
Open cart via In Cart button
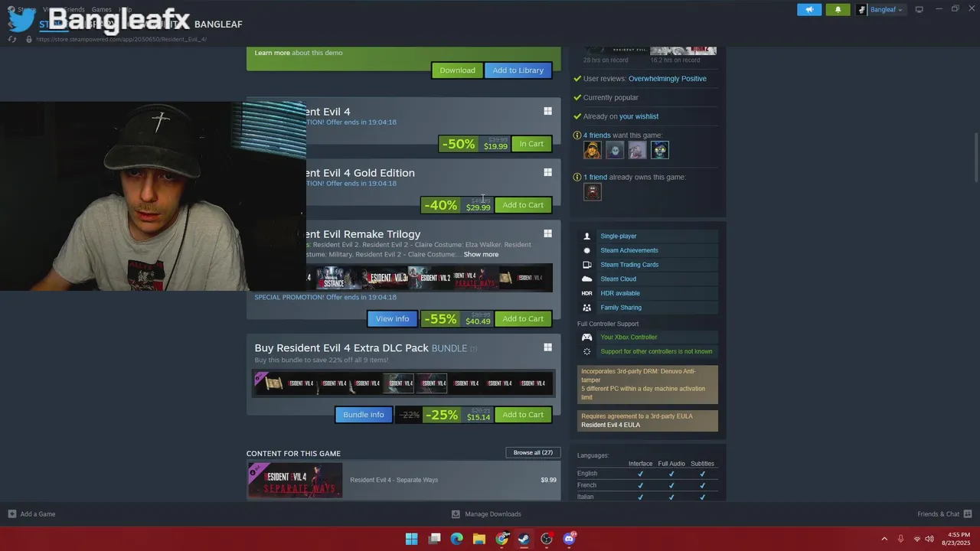pyautogui.click(x=531, y=144)
